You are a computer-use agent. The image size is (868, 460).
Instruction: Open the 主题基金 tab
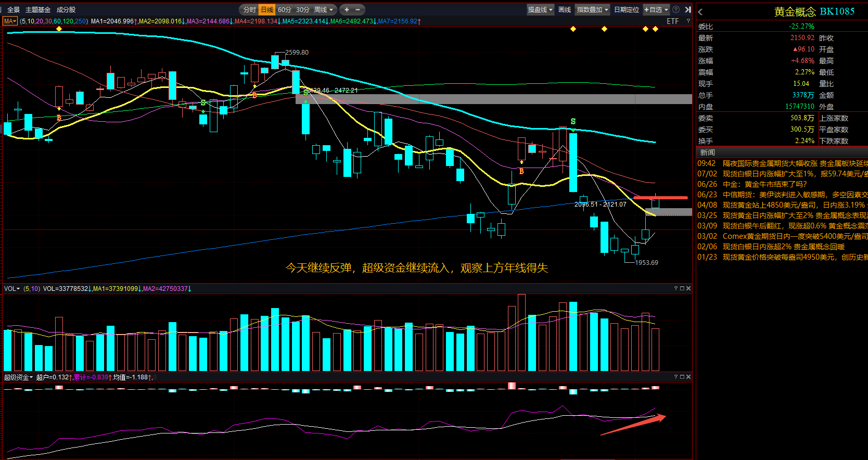[x=38, y=9]
